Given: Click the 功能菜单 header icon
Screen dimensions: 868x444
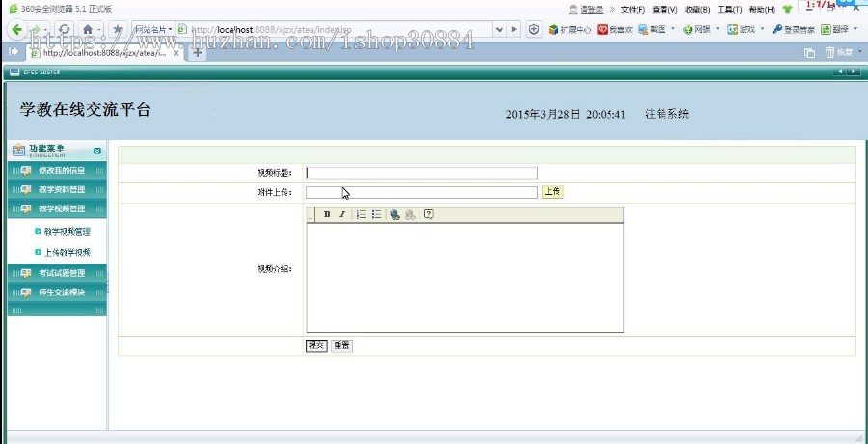Looking at the screenshot, I should (19, 151).
